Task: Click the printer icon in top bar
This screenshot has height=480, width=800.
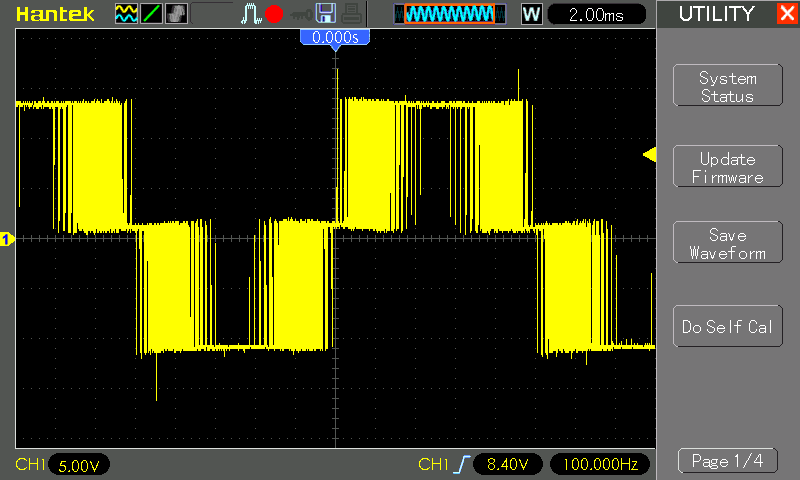Action: tap(349, 14)
